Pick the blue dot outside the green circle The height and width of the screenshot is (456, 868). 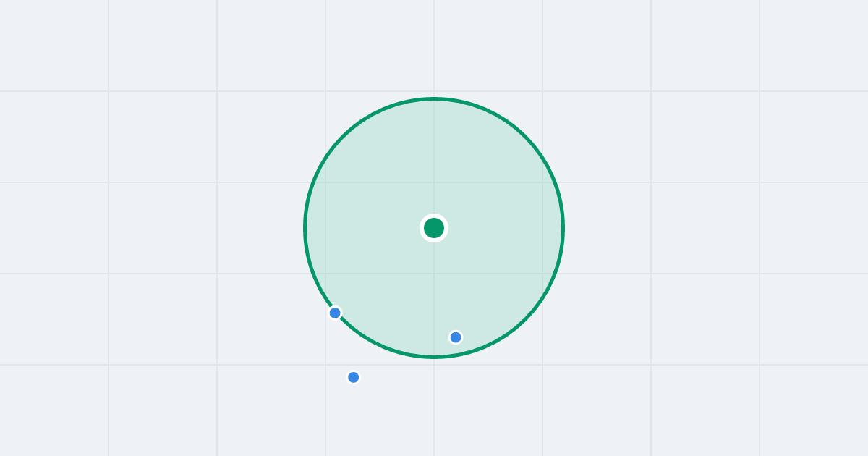pyautogui.click(x=354, y=377)
